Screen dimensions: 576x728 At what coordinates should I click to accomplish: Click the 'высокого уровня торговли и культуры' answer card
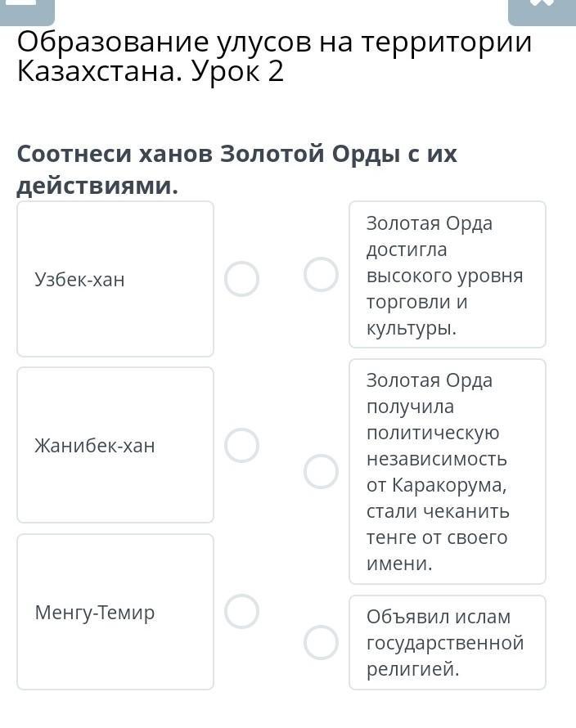point(448,274)
